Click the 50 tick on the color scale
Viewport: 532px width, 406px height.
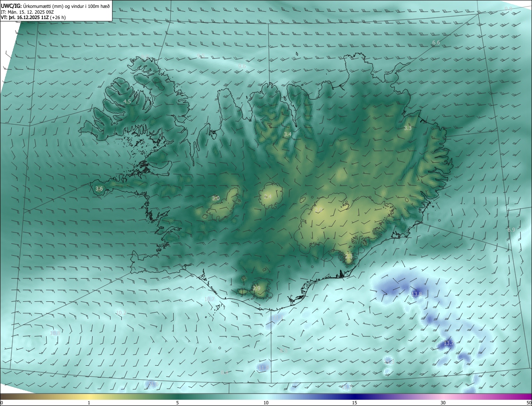point(529,403)
